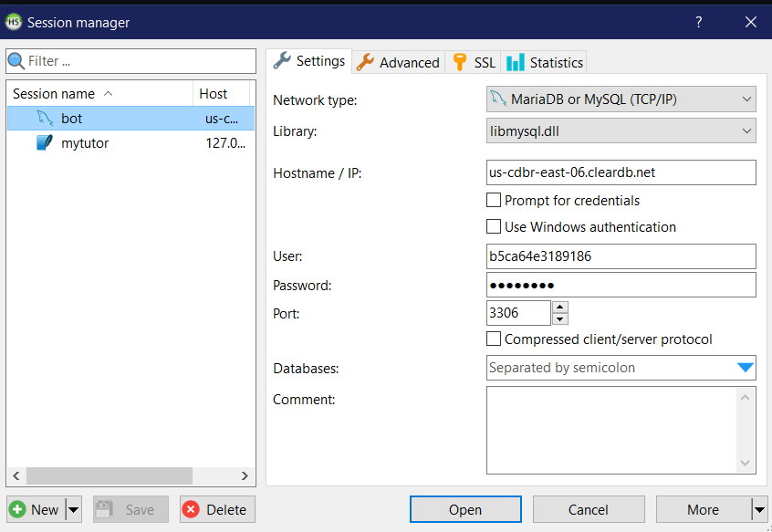Click Comment box scroll up arrow
This screenshot has height=532, width=772.
click(745, 397)
